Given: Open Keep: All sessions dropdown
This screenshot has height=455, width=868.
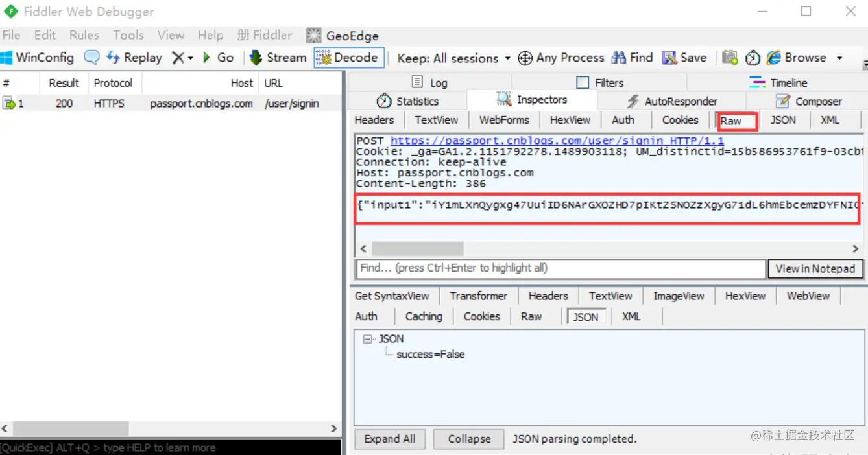Looking at the screenshot, I should pos(454,58).
